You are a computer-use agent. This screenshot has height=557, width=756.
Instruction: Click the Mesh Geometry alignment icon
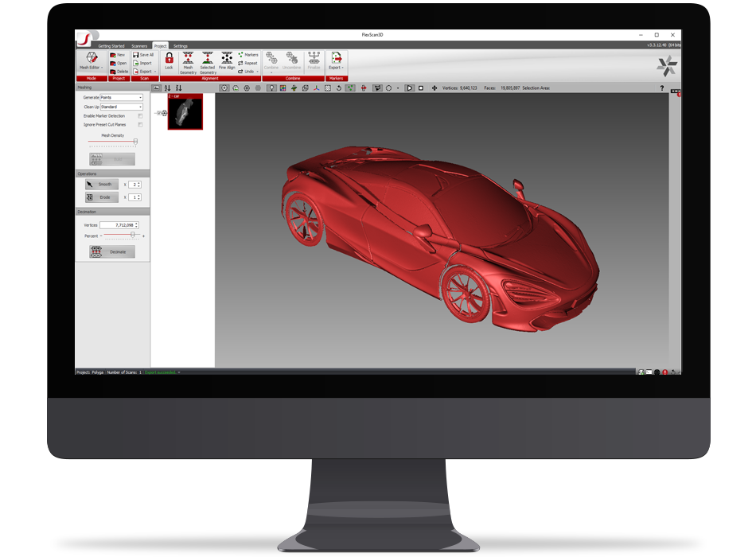(x=189, y=60)
